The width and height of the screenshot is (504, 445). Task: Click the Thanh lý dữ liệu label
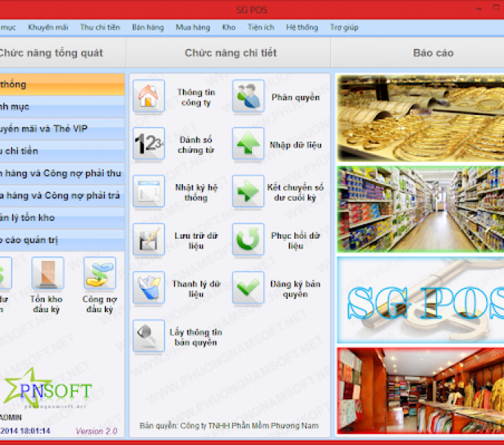(x=196, y=289)
